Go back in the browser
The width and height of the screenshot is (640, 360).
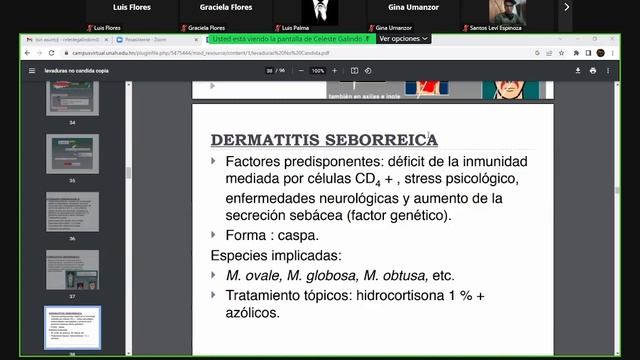(x=27, y=53)
